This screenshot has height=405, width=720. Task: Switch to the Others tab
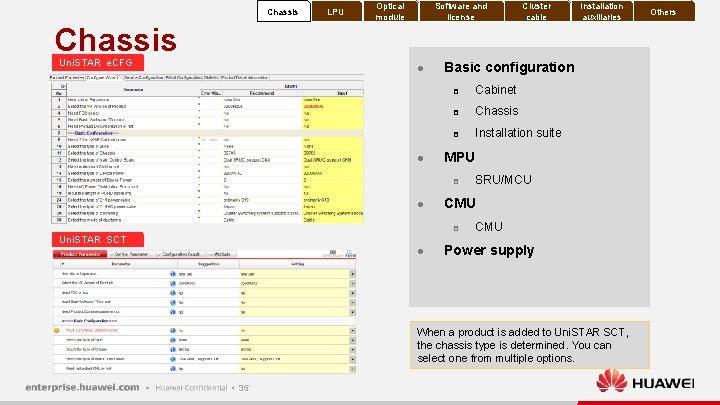click(664, 11)
